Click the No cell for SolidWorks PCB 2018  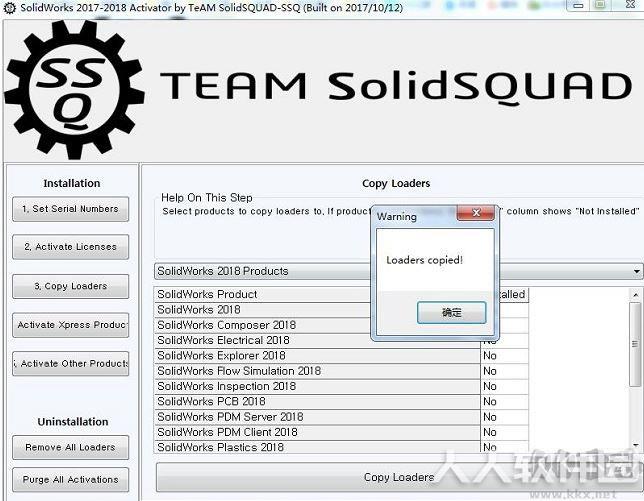[504, 401]
